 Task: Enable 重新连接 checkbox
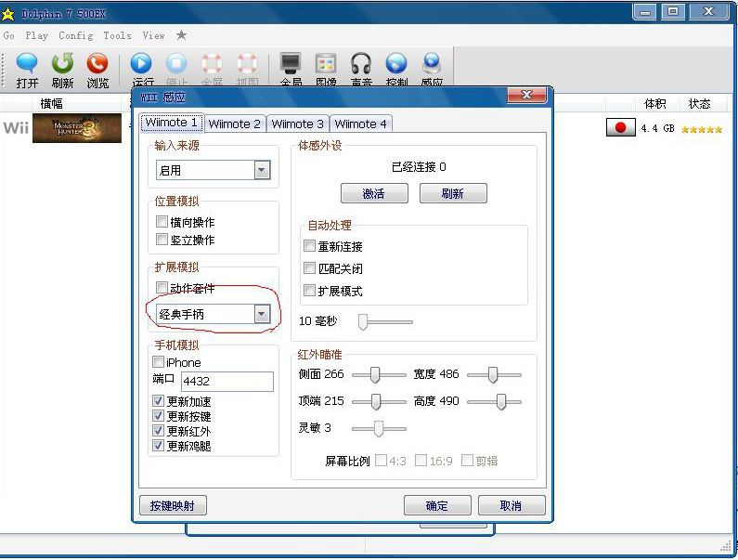click(309, 245)
